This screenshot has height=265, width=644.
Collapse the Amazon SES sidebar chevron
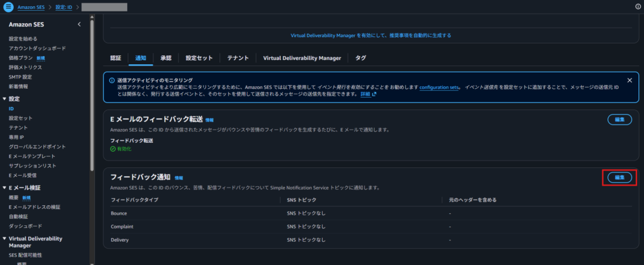(x=79, y=25)
